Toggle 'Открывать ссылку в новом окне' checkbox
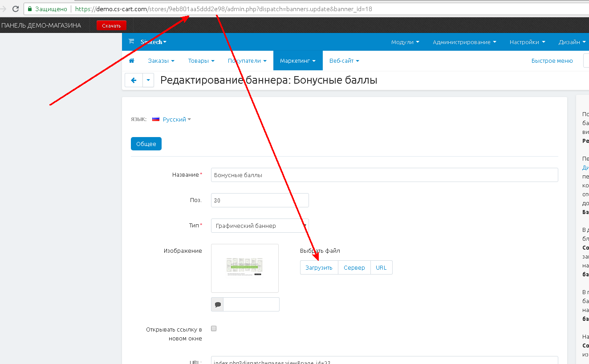Image resolution: width=589 pixels, height=364 pixels. 214,328
